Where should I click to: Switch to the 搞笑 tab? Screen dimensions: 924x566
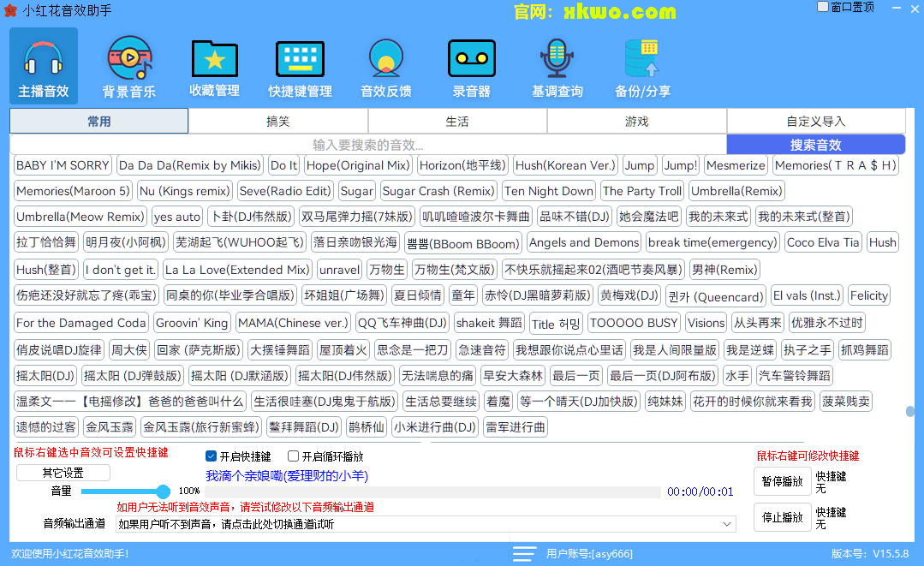point(278,120)
